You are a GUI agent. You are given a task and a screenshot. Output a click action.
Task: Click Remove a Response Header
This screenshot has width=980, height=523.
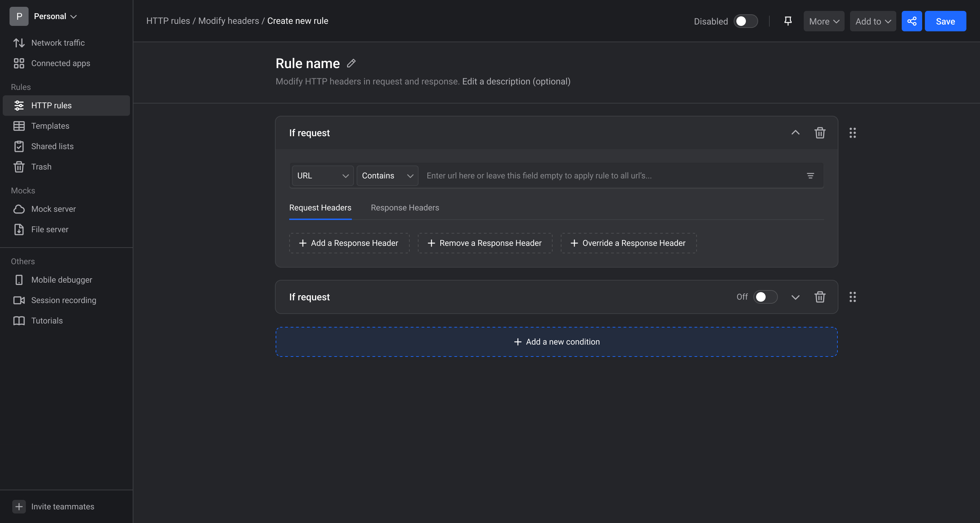[x=485, y=243]
